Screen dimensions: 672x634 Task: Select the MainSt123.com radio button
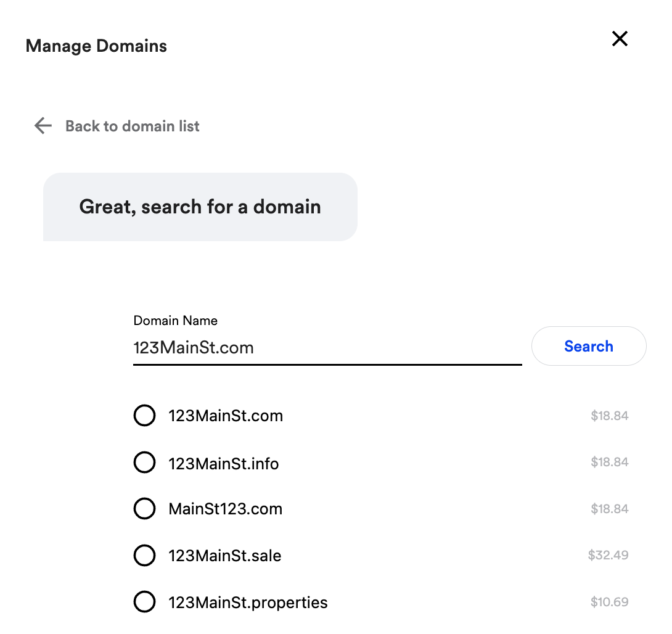(144, 508)
